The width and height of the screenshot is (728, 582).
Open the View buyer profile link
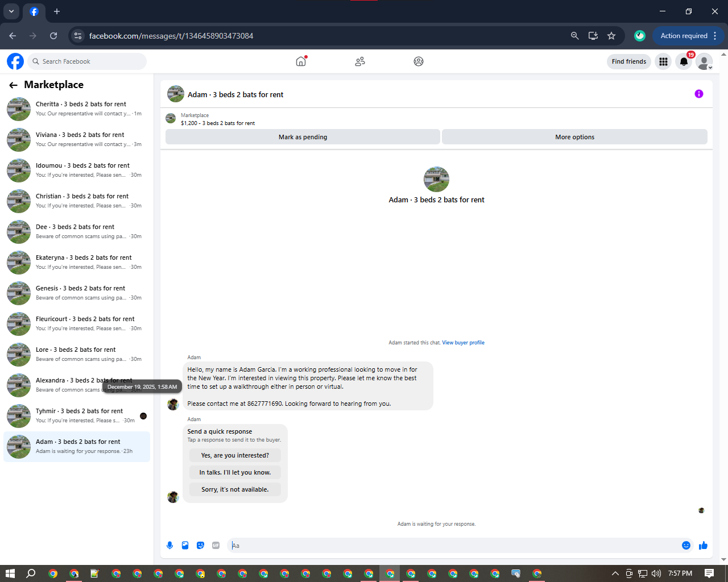(x=464, y=343)
